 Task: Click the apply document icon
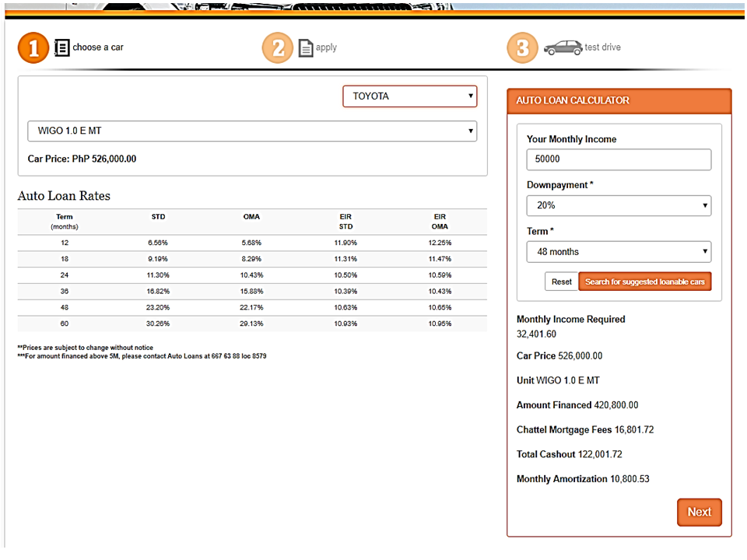point(306,48)
